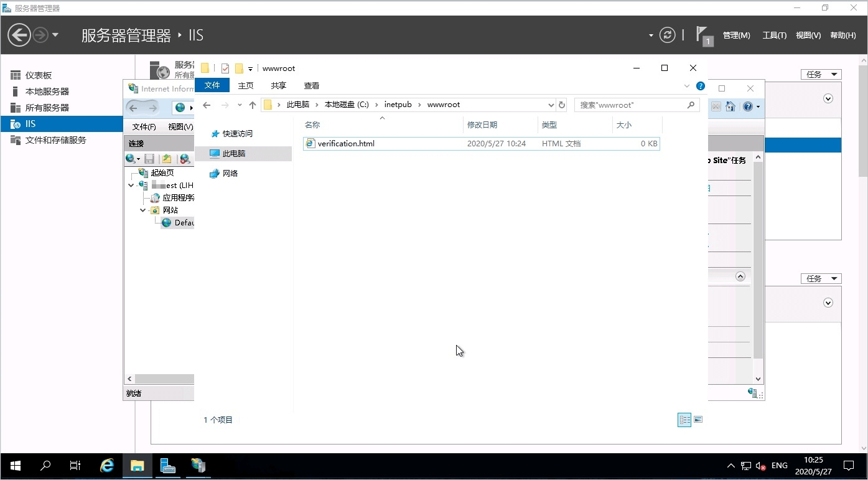Open Internet Explorer from the taskbar
868x480 pixels.
[107, 466]
